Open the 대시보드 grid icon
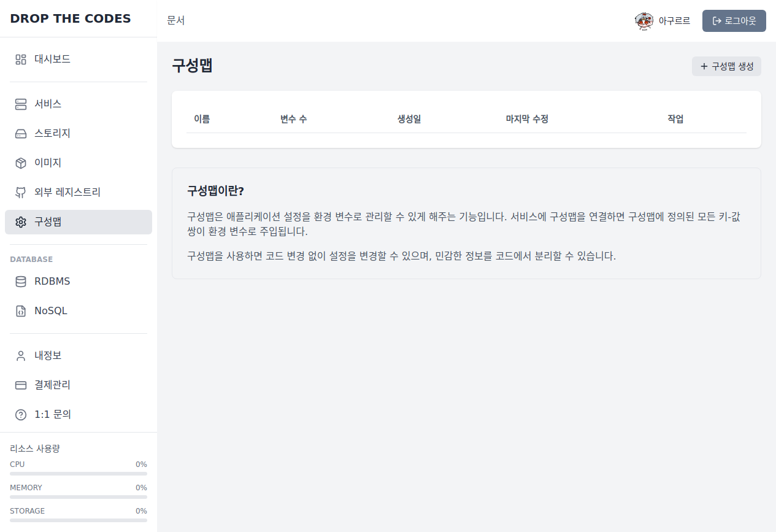 [20, 59]
